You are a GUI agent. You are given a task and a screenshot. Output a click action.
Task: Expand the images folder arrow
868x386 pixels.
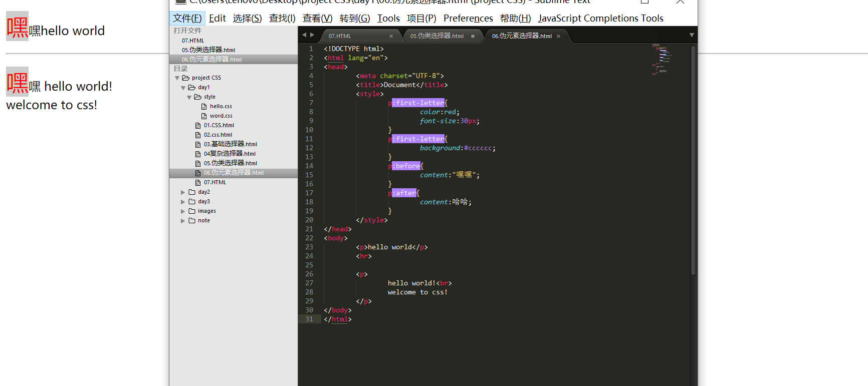[x=183, y=211]
